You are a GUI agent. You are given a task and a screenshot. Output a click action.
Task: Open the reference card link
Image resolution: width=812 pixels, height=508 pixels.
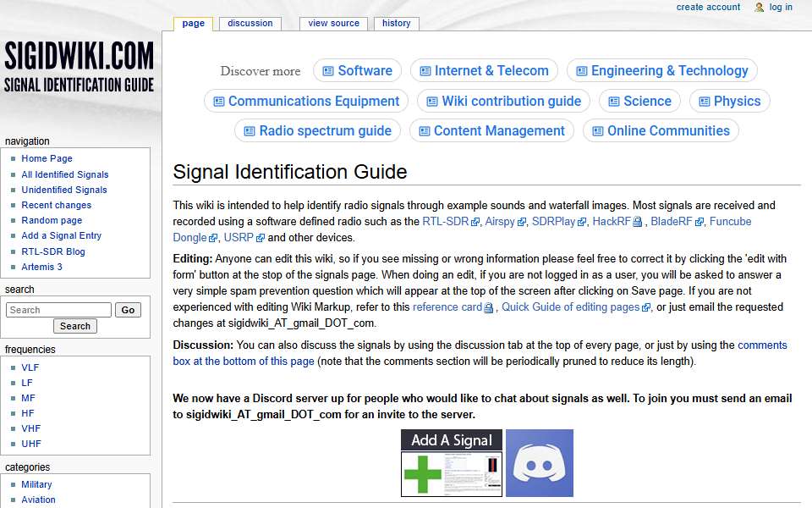coord(447,306)
